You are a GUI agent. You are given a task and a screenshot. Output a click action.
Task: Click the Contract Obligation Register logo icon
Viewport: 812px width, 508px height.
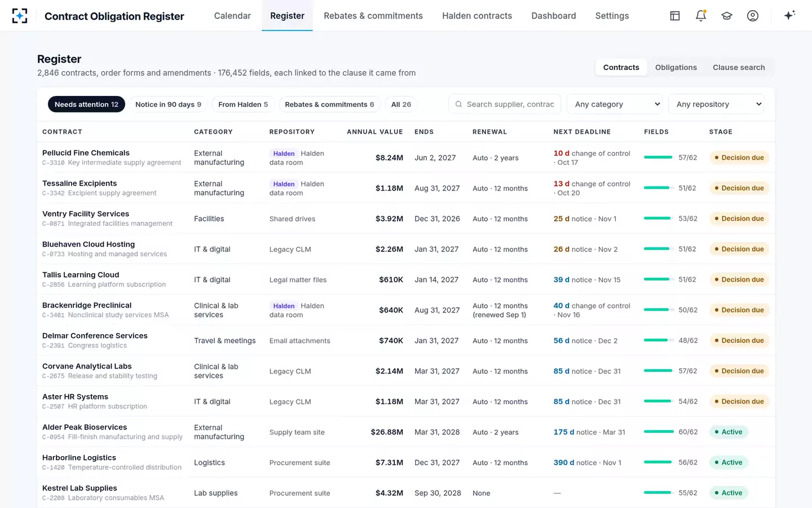click(x=20, y=16)
